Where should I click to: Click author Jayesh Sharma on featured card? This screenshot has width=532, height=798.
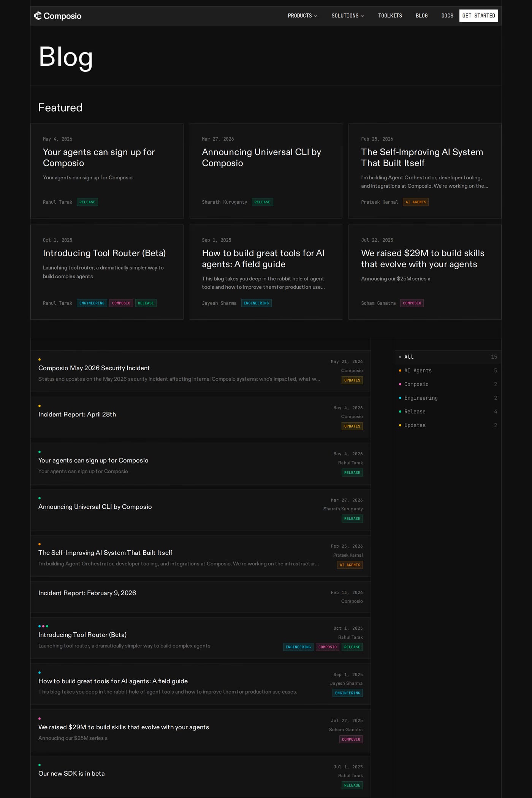pos(219,303)
